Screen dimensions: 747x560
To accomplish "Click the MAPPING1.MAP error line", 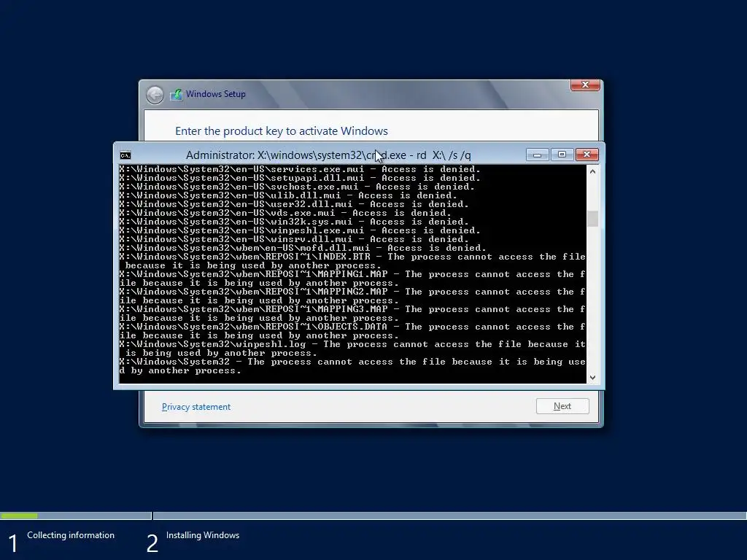I will click(352, 279).
